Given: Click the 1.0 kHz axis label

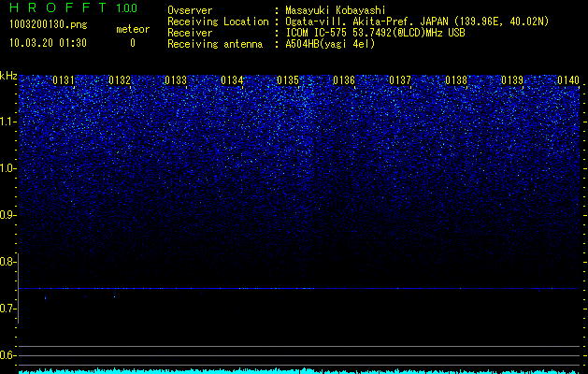Looking at the screenshot, I should click(7, 168).
